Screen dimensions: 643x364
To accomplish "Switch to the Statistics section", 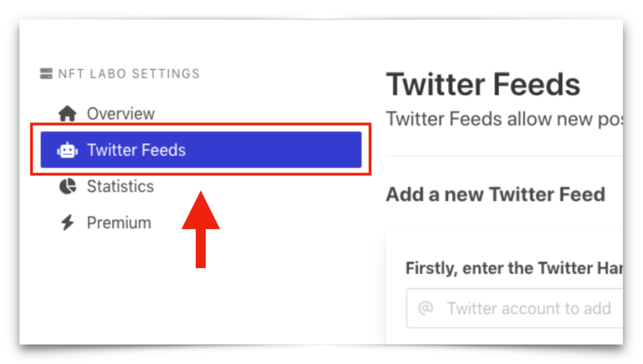I will pos(120,186).
